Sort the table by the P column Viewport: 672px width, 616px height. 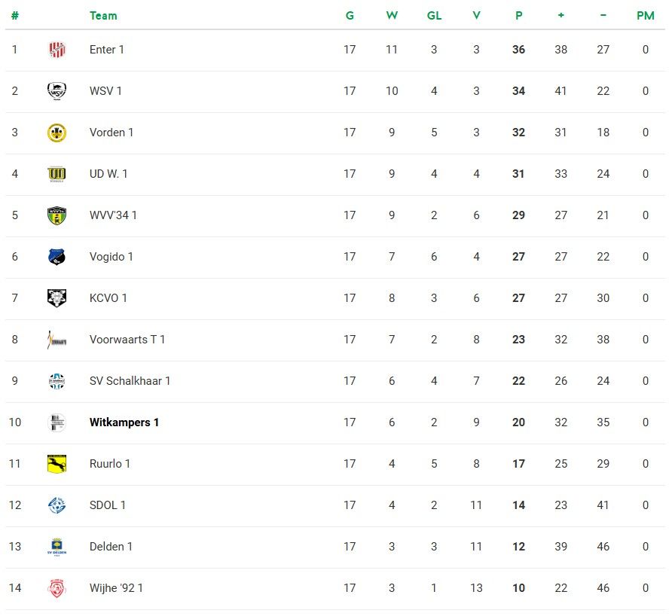tap(518, 15)
